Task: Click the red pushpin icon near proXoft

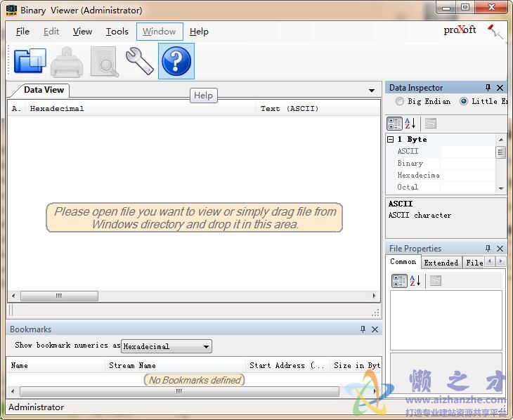Action: 495,32
